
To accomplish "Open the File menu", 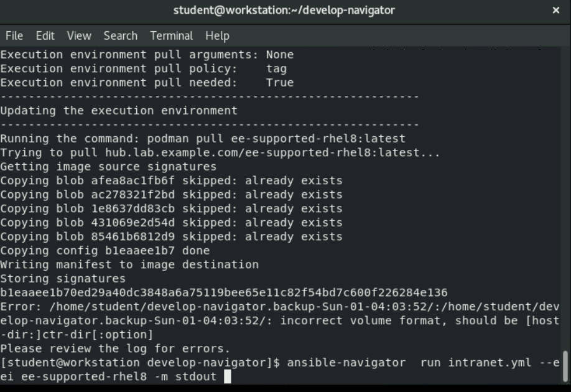I will (x=14, y=35).
